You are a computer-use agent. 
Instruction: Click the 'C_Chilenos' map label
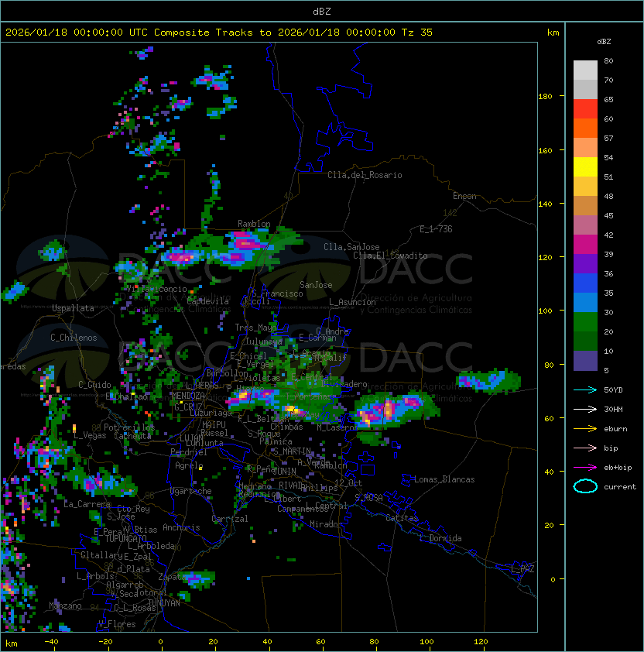click(x=74, y=338)
